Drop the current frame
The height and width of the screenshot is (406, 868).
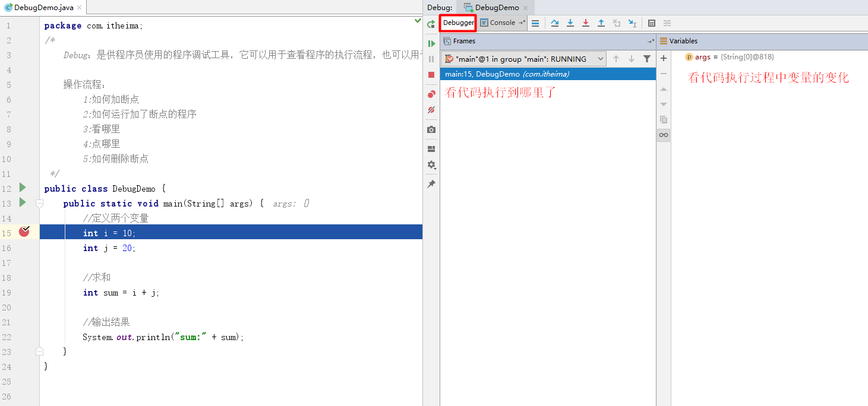pyautogui.click(x=617, y=23)
